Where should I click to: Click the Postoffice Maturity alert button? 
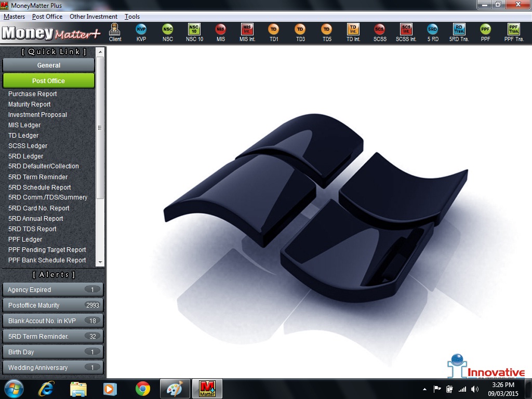coord(52,305)
